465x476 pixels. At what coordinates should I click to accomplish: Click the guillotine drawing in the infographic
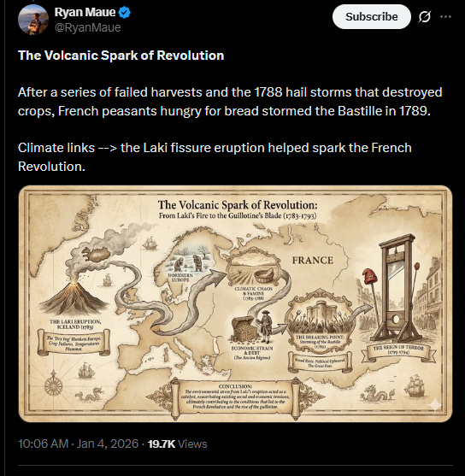pos(397,288)
